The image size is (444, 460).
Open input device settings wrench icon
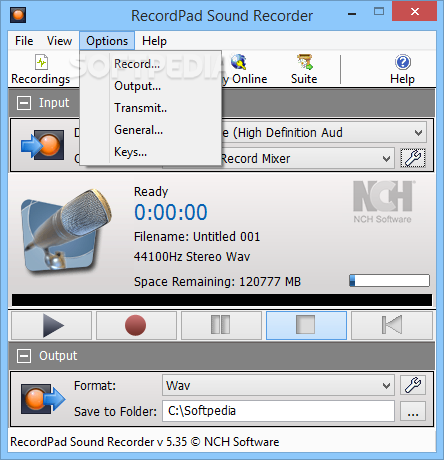(x=413, y=158)
